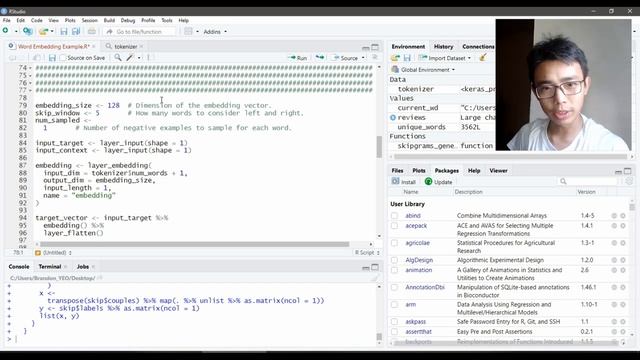Print the current file icon
The width and height of the screenshot is (640, 360).
(92, 31)
